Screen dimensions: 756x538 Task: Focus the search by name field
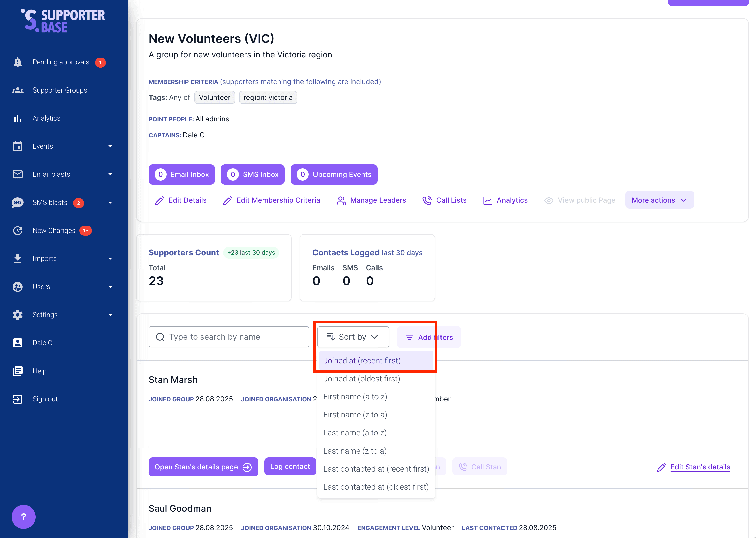click(229, 337)
